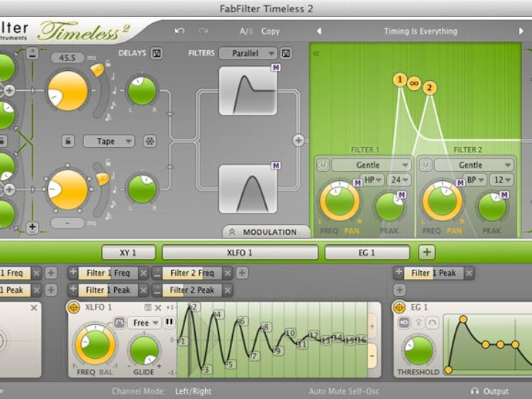Remove Filter 2 Freq modulation slot

227,273
